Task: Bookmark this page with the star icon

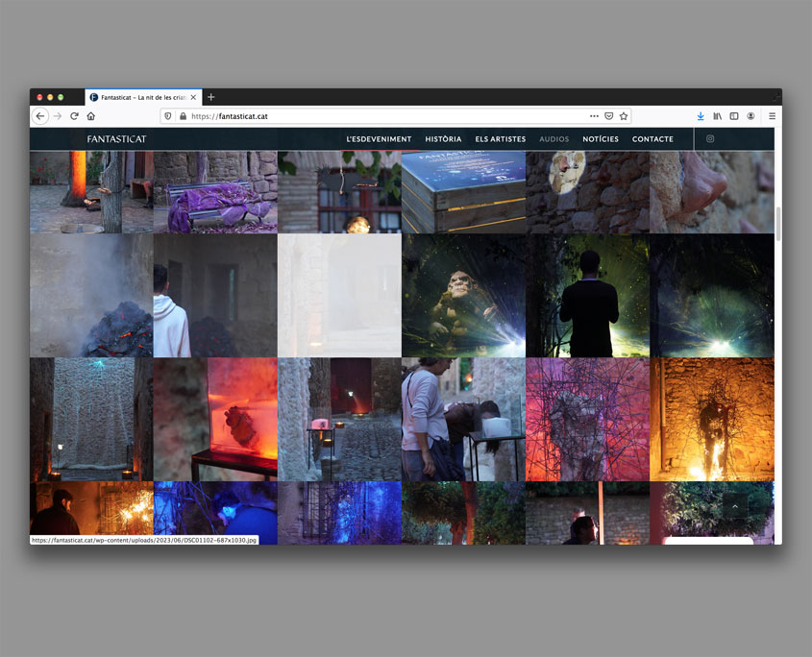Action: [624, 116]
